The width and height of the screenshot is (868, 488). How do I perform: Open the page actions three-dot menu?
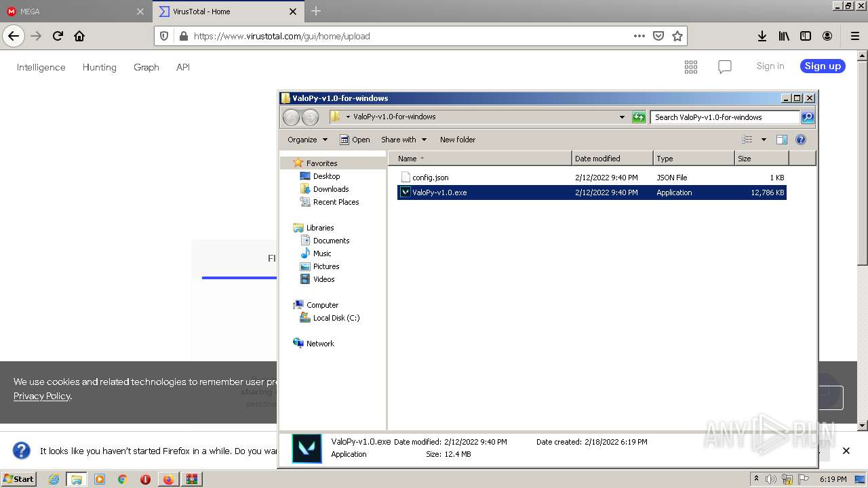[x=639, y=36]
